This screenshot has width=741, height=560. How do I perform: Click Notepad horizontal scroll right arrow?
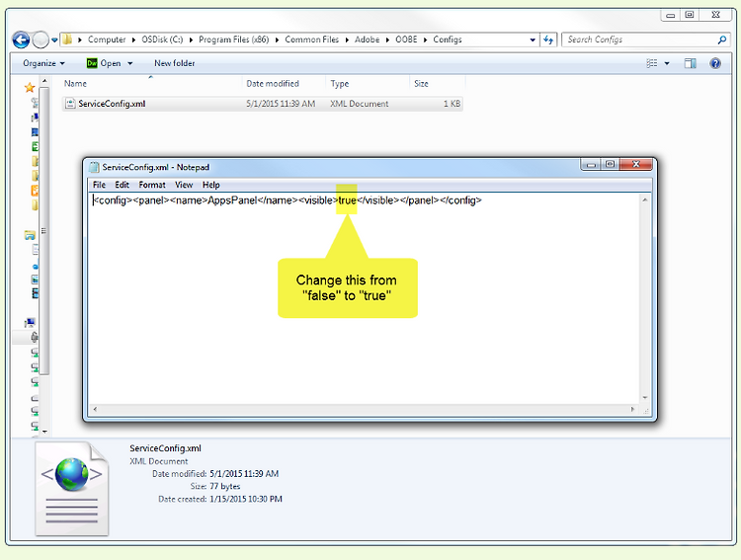click(632, 409)
